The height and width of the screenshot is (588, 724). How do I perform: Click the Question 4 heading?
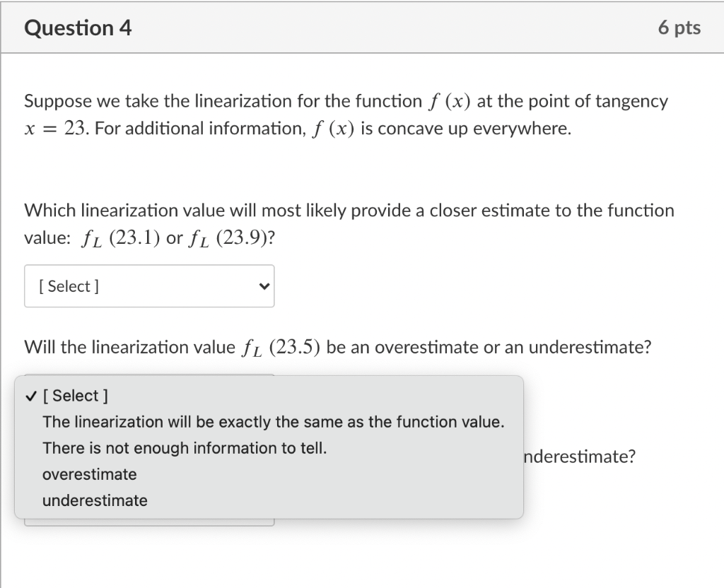coord(78,28)
